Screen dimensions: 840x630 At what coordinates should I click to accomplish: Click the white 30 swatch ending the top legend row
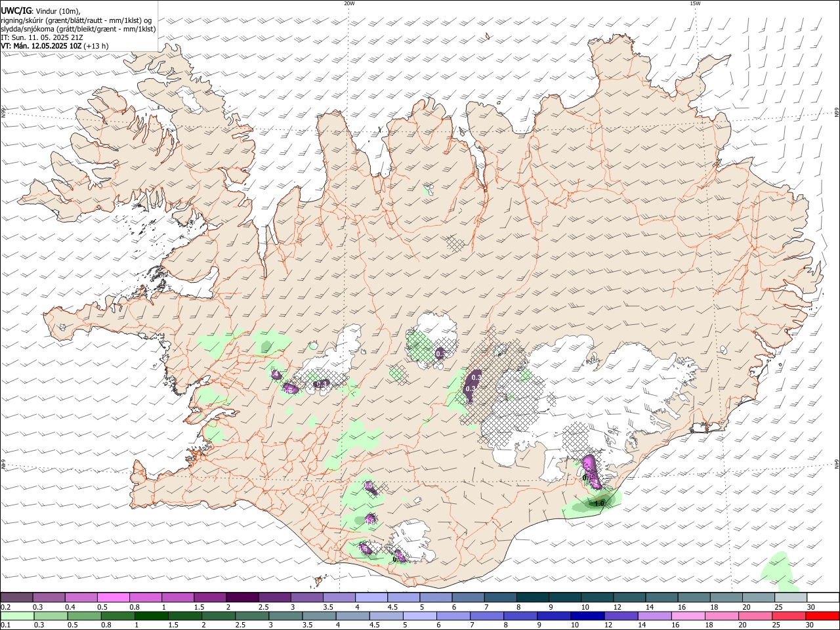click(x=823, y=597)
